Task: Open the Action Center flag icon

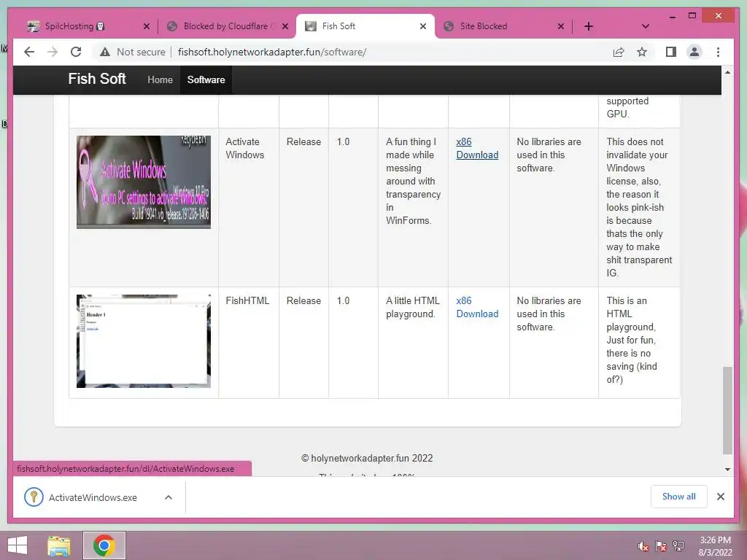Action: coord(661,546)
